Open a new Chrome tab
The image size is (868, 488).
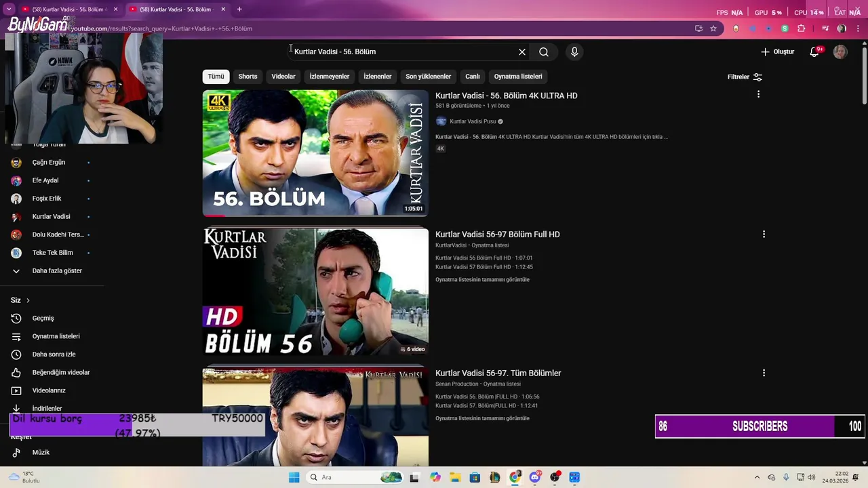[x=239, y=9]
